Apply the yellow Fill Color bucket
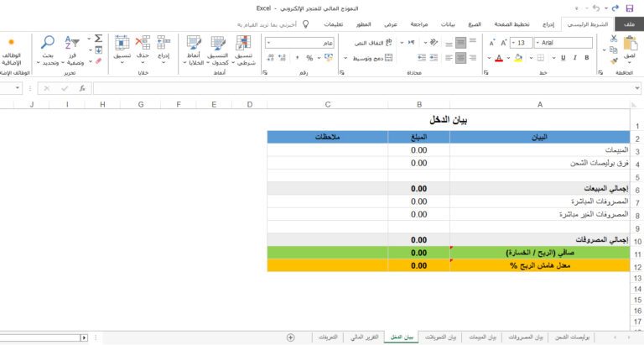 coord(518,58)
